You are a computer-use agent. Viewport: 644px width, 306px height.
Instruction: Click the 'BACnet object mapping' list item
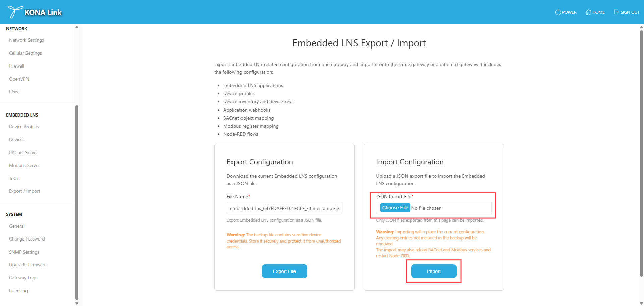[x=249, y=118]
